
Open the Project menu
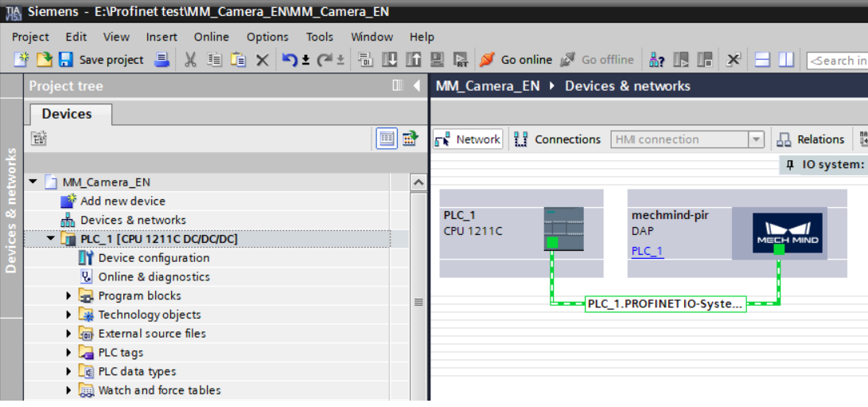(x=30, y=37)
